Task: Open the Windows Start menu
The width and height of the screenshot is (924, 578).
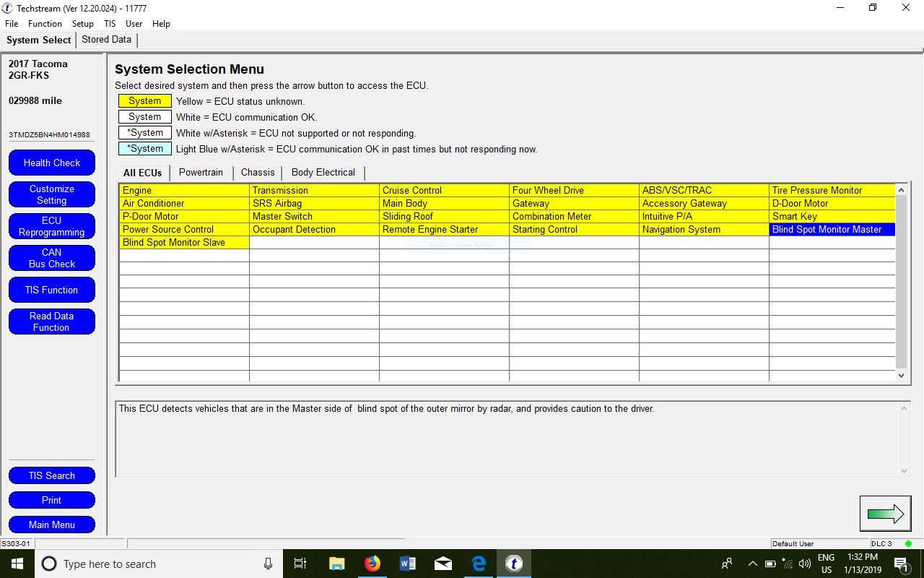Action: [17, 564]
